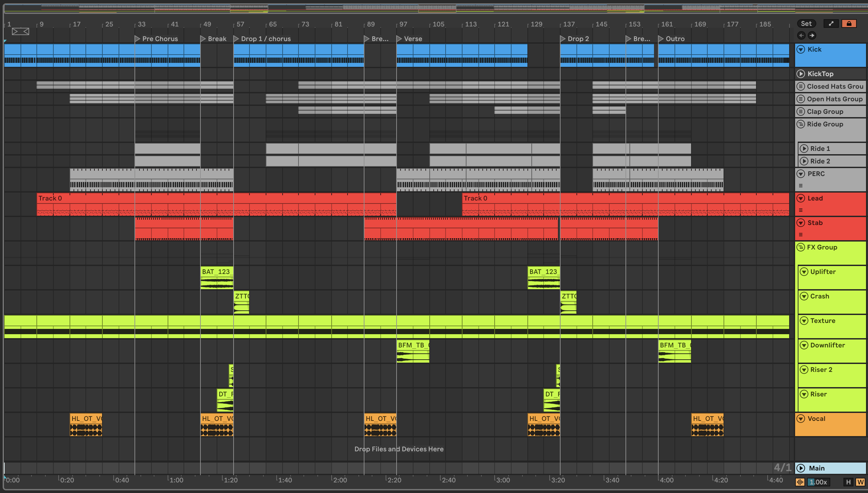
Task: Expand the KickTop track
Action: [800, 74]
